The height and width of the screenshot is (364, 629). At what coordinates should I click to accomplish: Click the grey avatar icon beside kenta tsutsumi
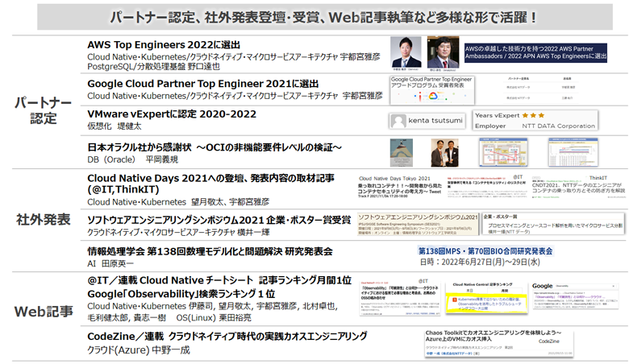pos(398,121)
